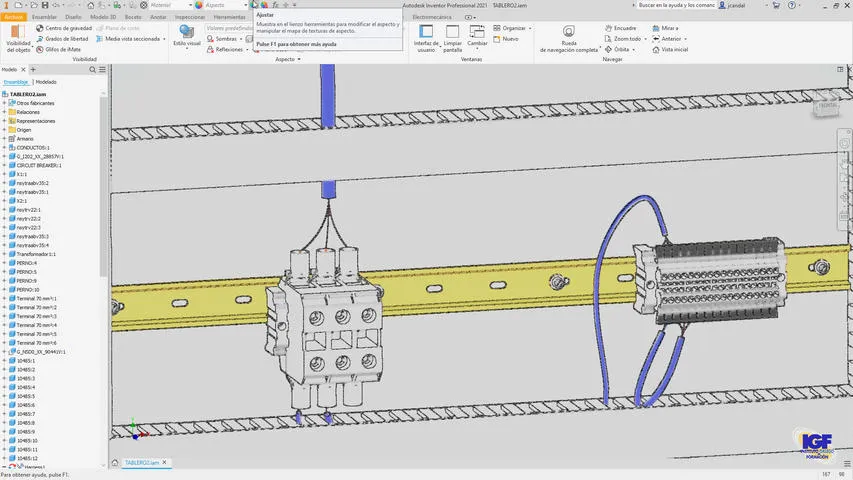Click the Borrar appearance color wheel icon
The width and height of the screenshot is (853, 480).
264,5
